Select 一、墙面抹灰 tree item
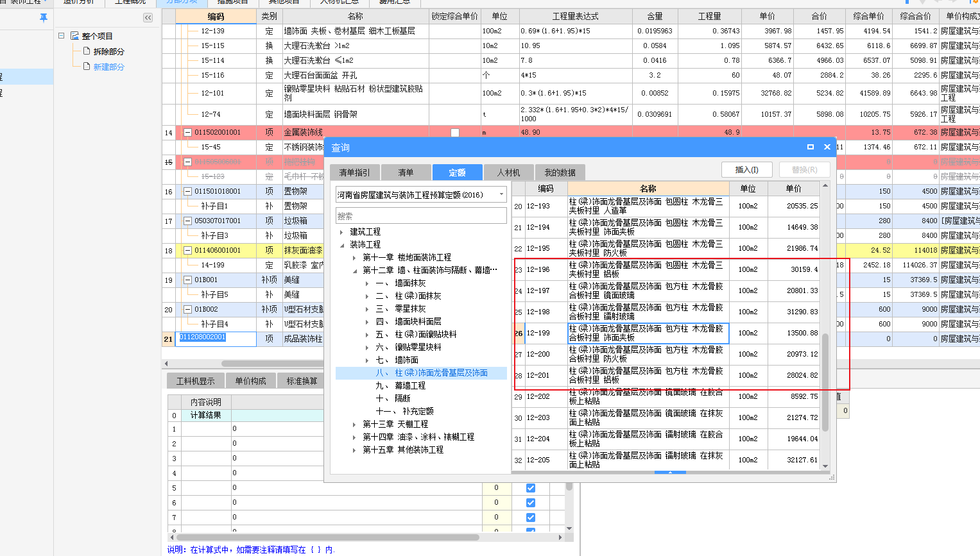This screenshot has width=980, height=556. pos(401,283)
